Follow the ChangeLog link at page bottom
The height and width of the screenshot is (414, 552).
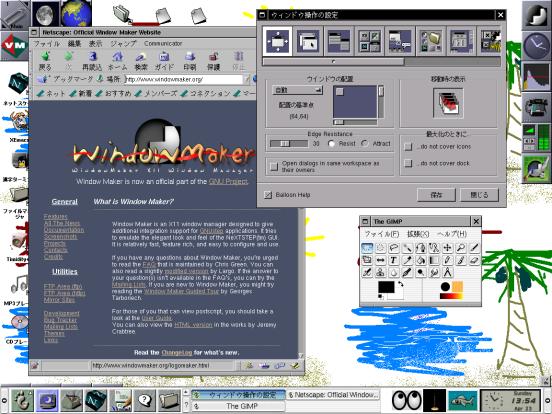[x=177, y=352]
